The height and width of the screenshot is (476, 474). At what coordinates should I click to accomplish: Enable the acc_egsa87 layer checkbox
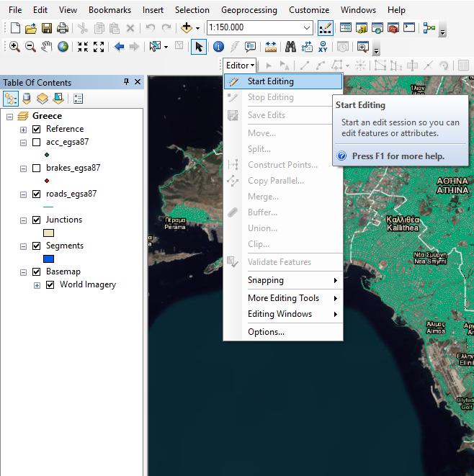pyautogui.click(x=37, y=142)
